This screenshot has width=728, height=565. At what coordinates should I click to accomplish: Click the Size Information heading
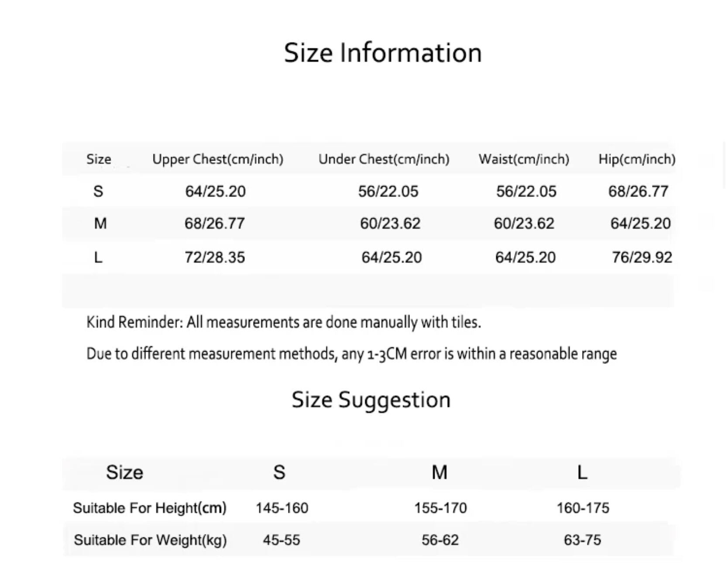point(383,53)
